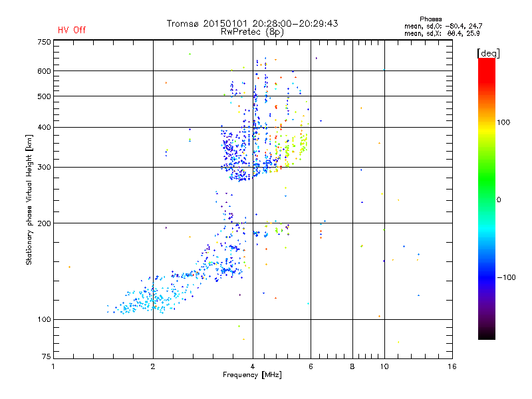This screenshot has height=399, width=532.
Task: Click the x-axis tick label '4'
Action: 253,366
